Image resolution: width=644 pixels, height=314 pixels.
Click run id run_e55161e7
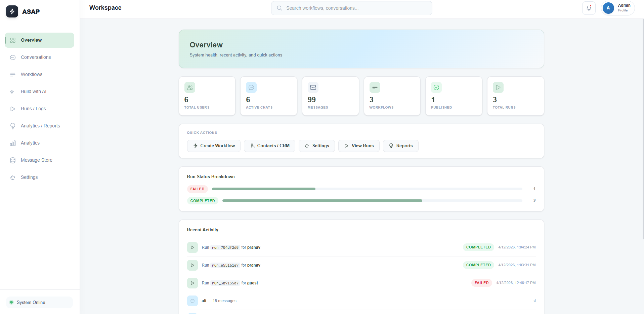point(225,265)
